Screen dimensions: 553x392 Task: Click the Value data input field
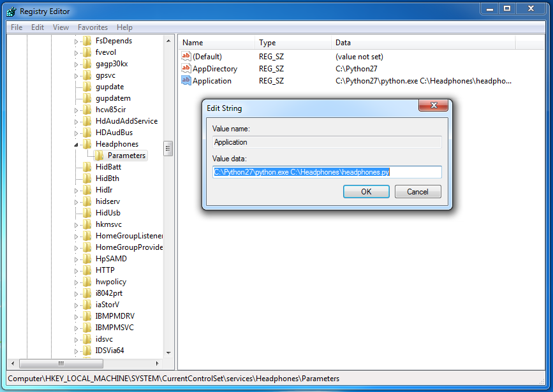point(327,172)
